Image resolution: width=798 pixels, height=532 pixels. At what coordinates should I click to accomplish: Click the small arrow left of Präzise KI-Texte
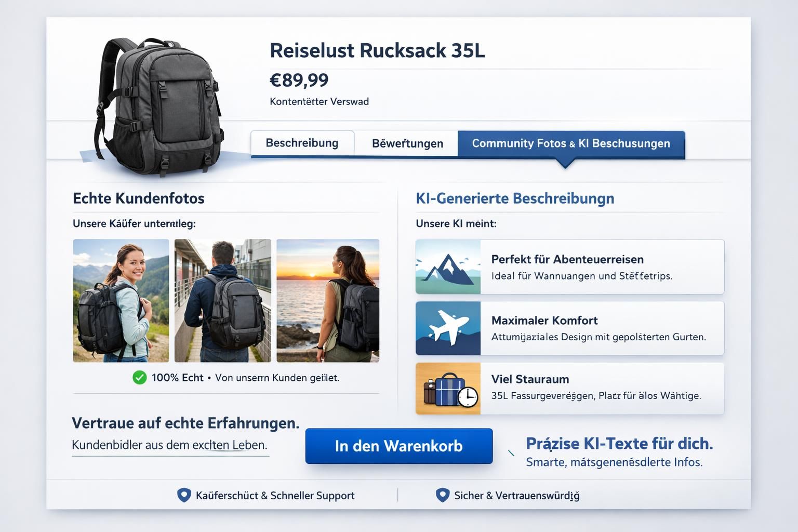511,453
